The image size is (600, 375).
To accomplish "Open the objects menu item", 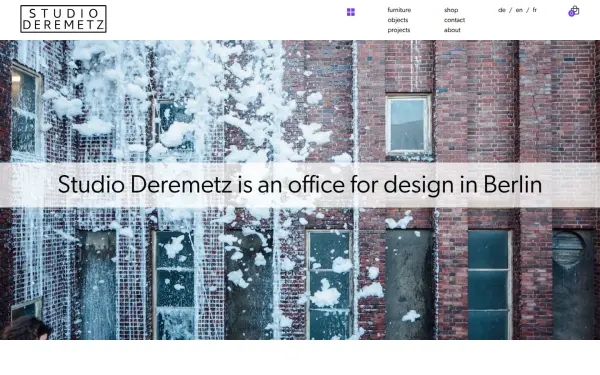I will coord(398,20).
